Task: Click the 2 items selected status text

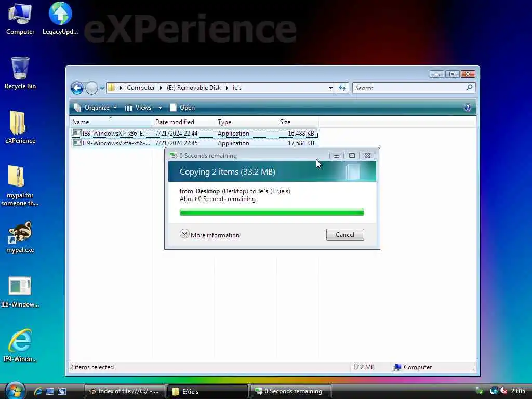Action: pyautogui.click(x=92, y=367)
